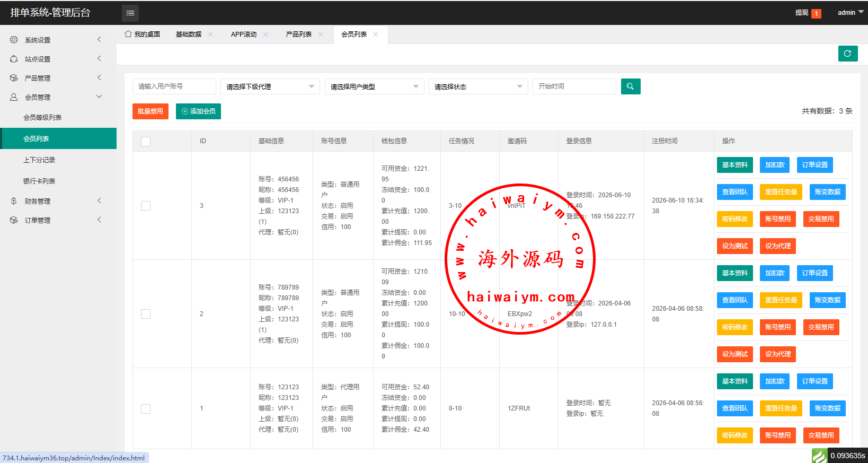
Task: Click the 财务管理 dollar icon
Action: [x=14, y=201]
